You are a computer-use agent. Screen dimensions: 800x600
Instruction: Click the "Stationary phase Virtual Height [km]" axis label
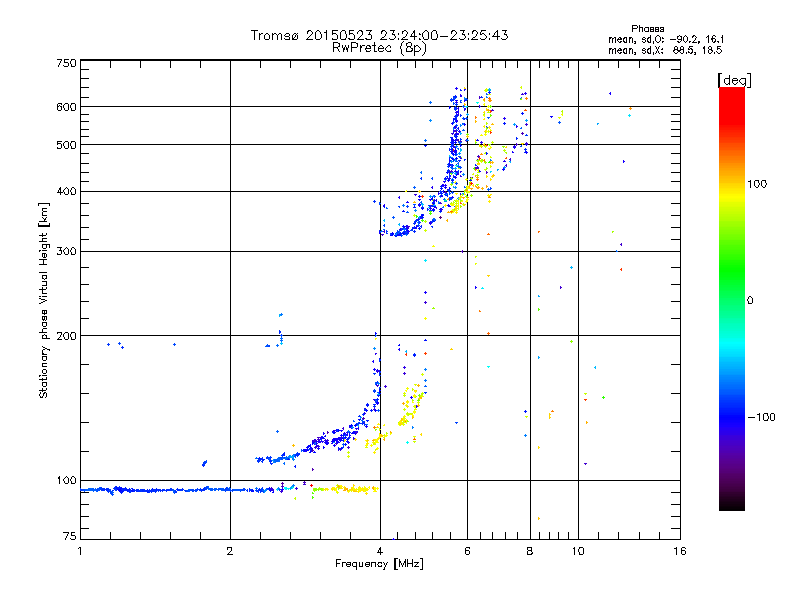(44, 301)
